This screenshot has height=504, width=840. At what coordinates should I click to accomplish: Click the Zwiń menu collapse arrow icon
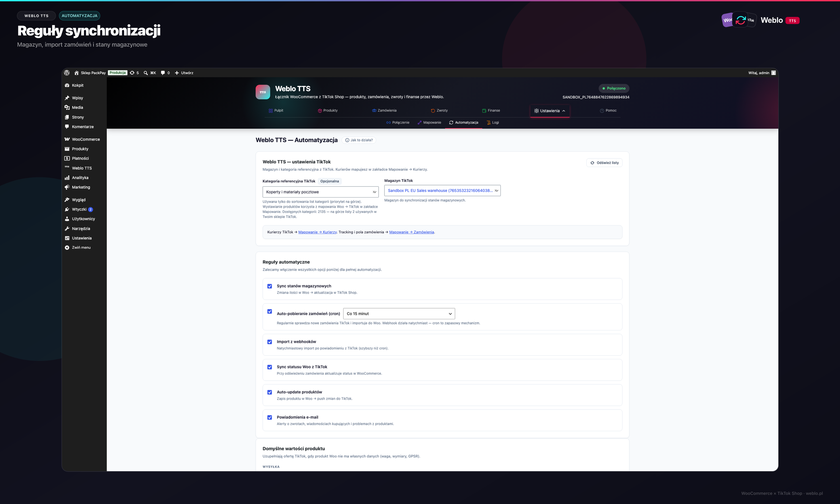pyautogui.click(x=67, y=248)
